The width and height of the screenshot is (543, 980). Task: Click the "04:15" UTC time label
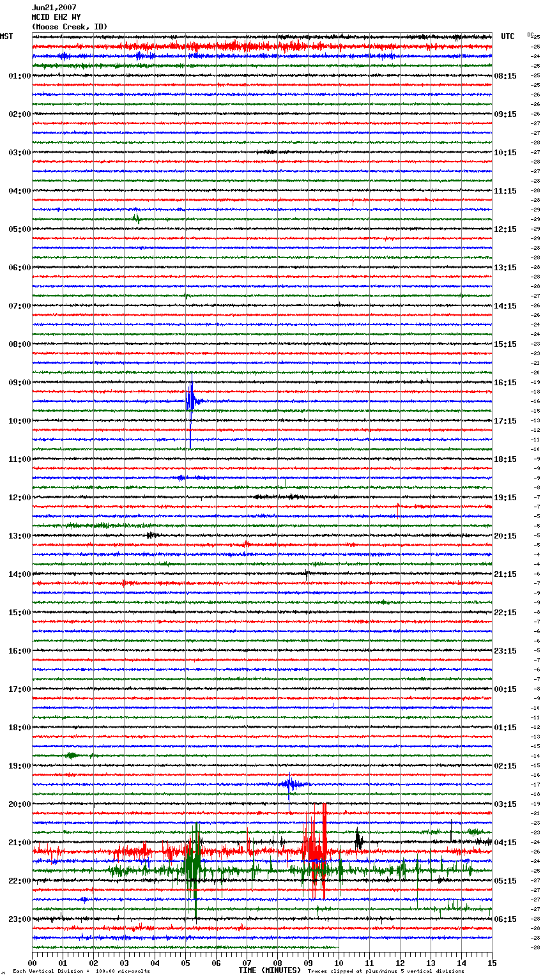pos(505,843)
